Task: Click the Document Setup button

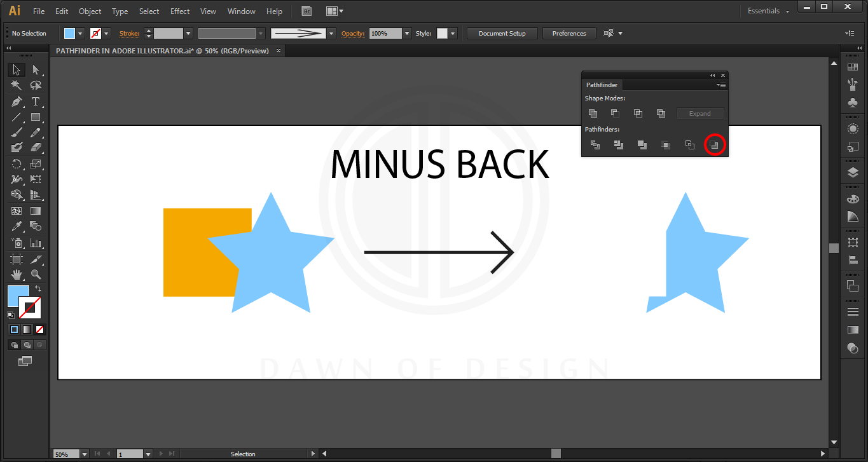Action: click(x=502, y=33)
